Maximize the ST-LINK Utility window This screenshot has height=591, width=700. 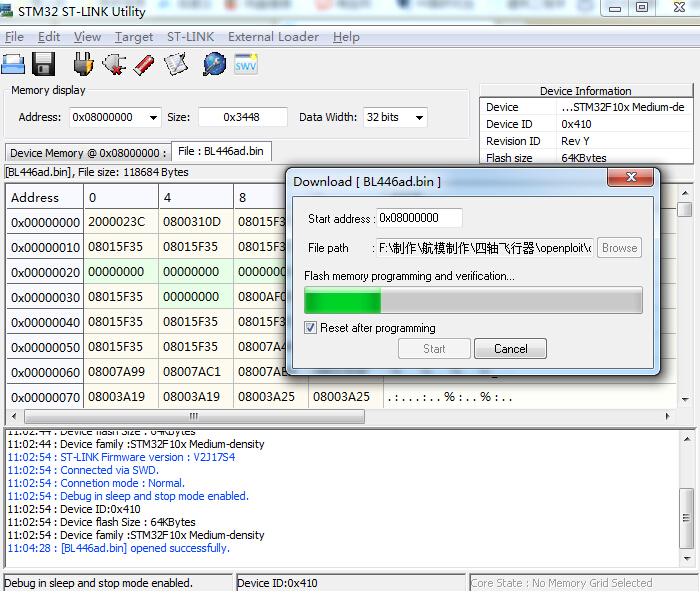click(642, 8)
